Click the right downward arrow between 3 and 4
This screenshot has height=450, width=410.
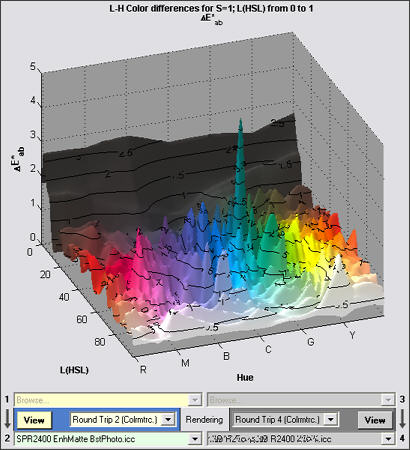point(402,419)
